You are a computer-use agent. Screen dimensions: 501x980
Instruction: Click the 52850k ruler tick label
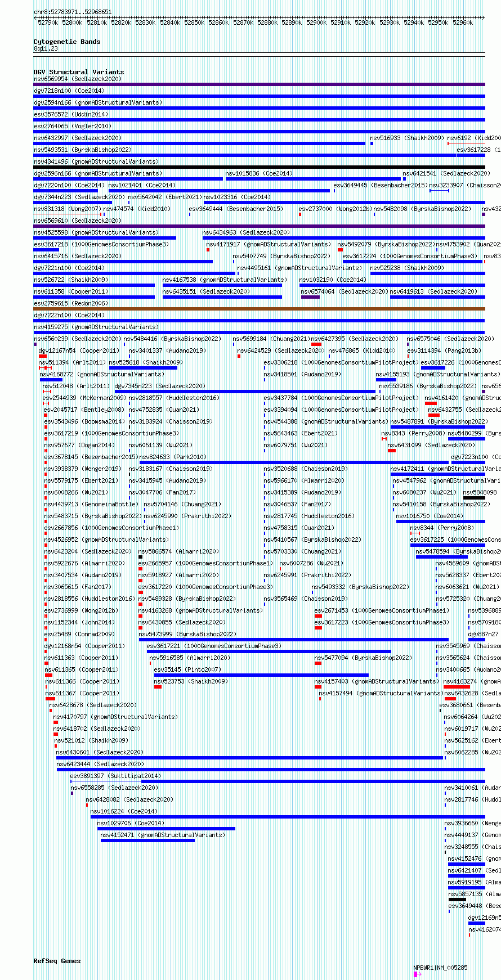(194, 23)
